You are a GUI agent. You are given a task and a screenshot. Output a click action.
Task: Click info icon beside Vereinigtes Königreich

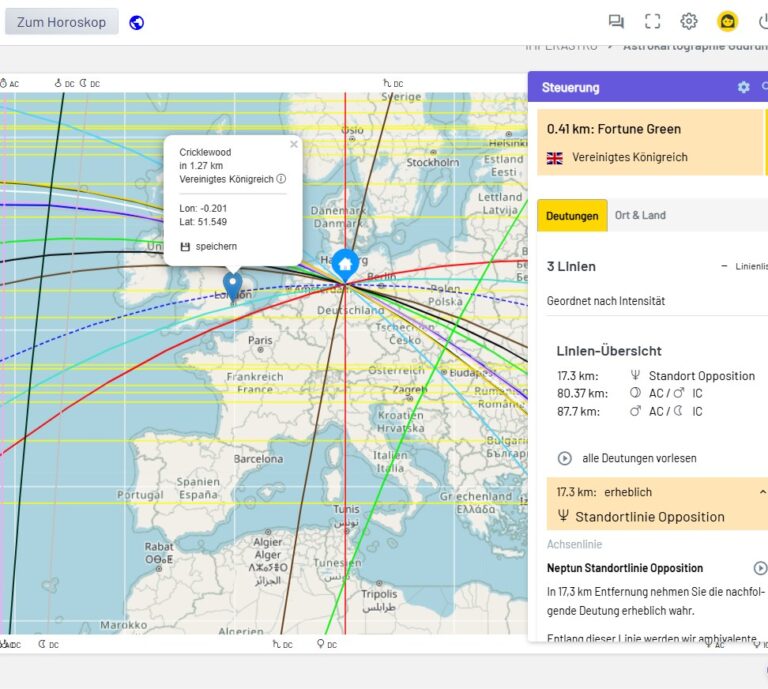[x=281, y=179]
